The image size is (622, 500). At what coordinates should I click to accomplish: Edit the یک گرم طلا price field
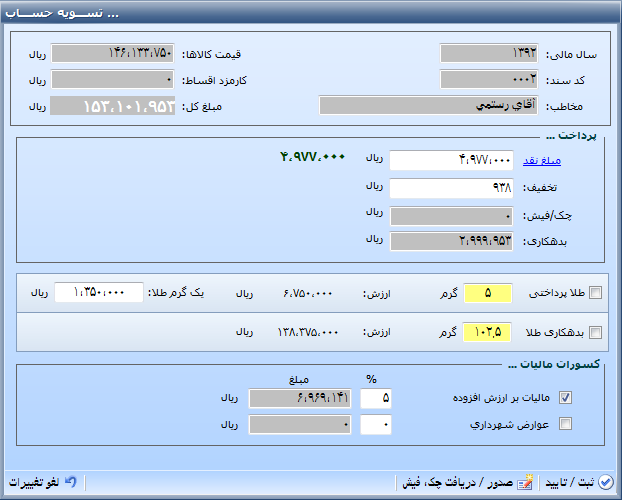[x=98, y=293]
